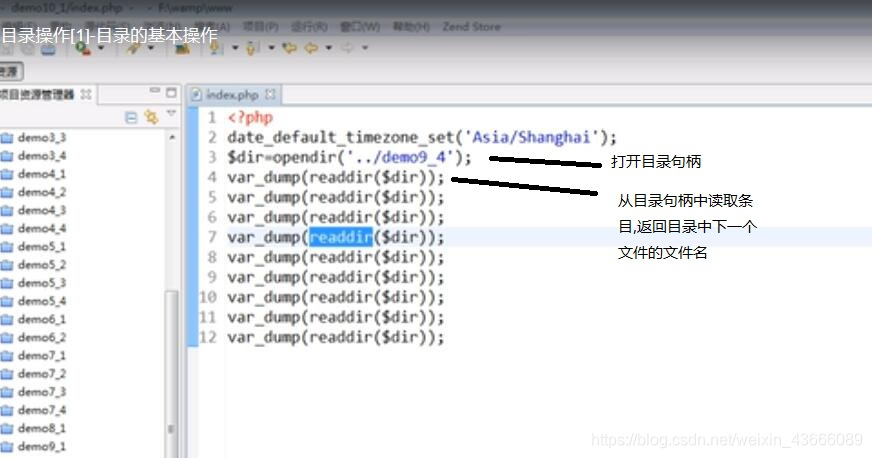This screenshot has height=458, width=872.
Task: Click the Search flashlight toolbar icon
Action: pos(133,48)
